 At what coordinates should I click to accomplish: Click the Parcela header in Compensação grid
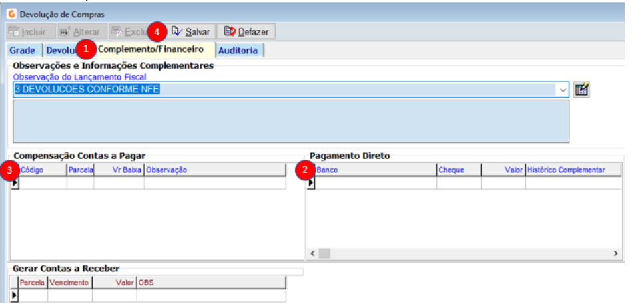tap(80, 170)
